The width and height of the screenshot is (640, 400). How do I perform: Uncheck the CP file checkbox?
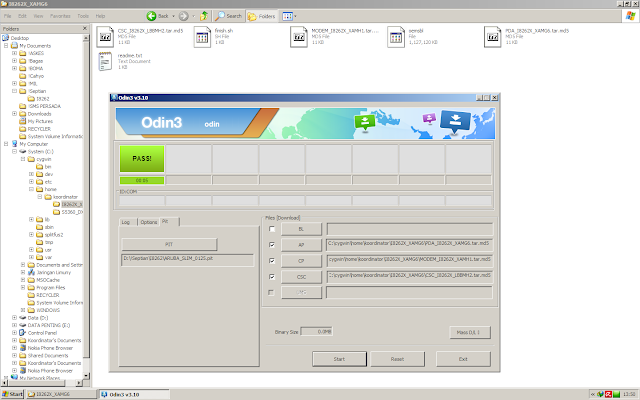click(x=272, y=261)
